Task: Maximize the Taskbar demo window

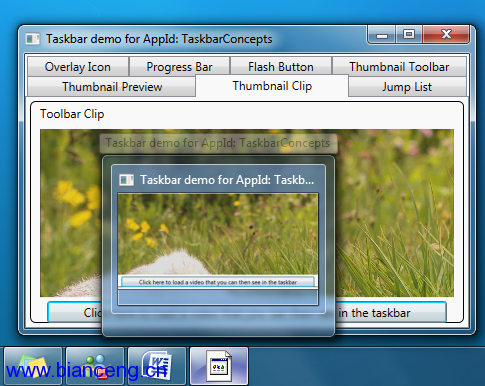Action: [409, 34]
